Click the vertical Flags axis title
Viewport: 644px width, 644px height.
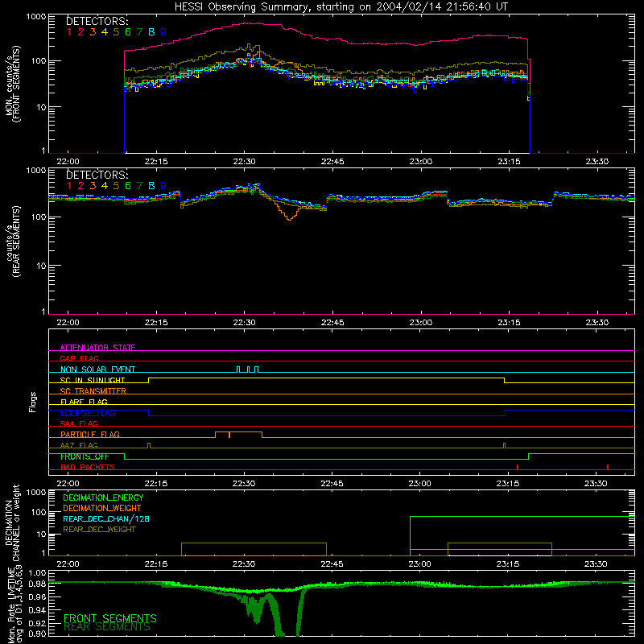coord(33,402)
